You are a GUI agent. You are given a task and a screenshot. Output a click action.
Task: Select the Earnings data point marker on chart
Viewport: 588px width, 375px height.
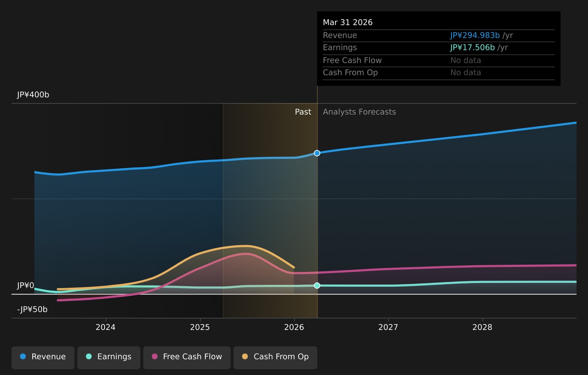point(317,285)
